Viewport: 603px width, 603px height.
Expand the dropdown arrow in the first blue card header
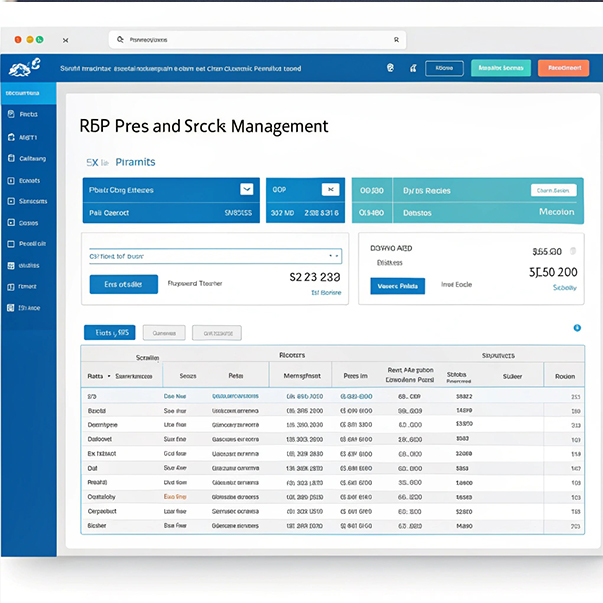tap(247, 188)
